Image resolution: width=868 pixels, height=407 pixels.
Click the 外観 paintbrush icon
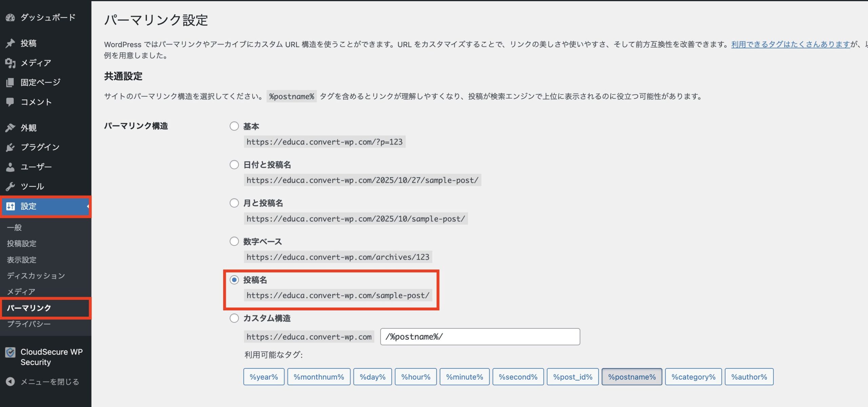pos(10,128)
